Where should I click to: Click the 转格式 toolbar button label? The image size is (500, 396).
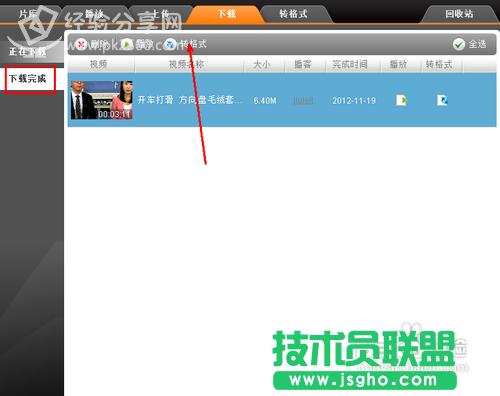(x=193, y=44)
